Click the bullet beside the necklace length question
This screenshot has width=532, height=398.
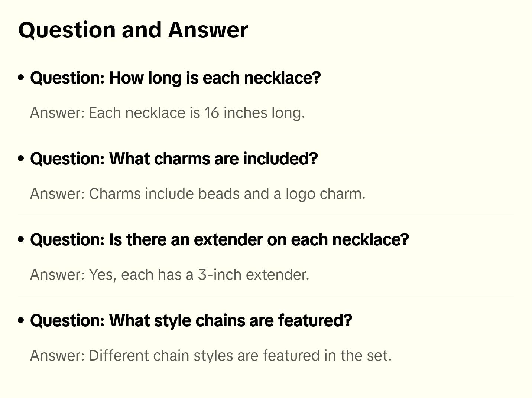pos(21,78)
